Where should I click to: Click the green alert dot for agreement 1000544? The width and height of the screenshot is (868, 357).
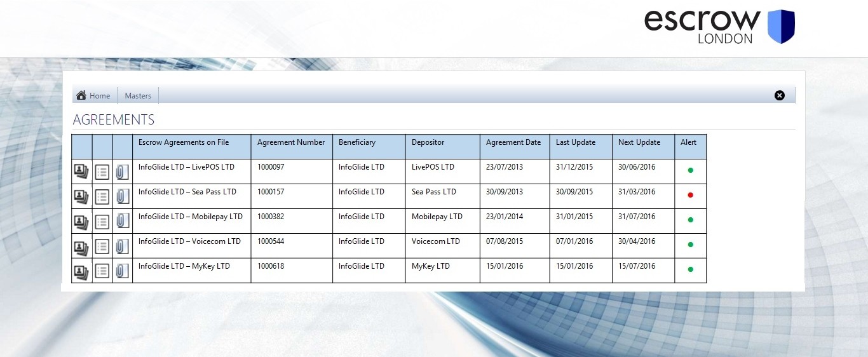coord(691,245)
